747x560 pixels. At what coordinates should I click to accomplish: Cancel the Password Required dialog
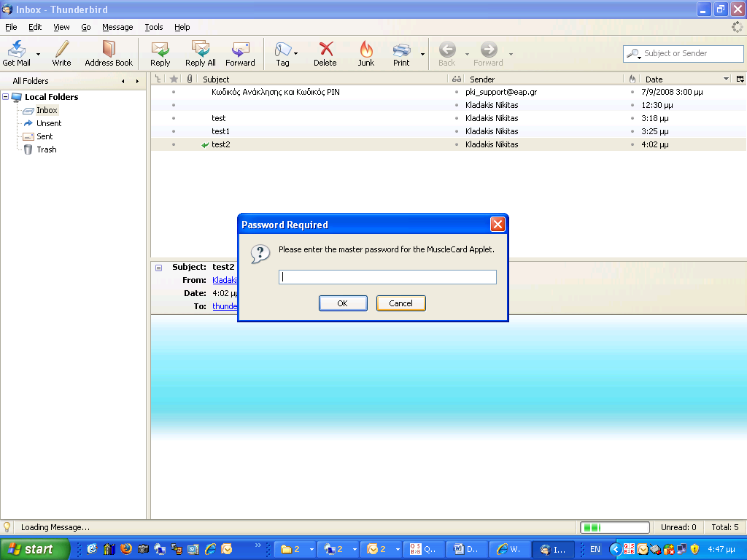(400, 303)
